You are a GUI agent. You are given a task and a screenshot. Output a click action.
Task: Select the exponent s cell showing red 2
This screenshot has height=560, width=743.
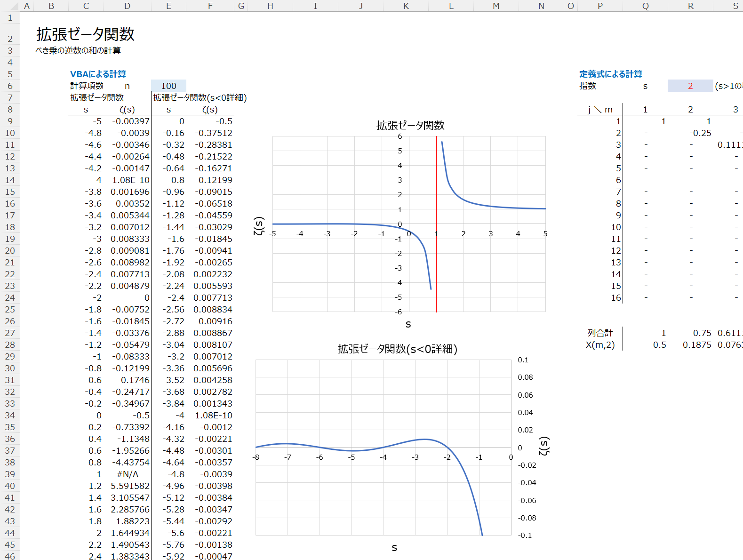(690, 86)
